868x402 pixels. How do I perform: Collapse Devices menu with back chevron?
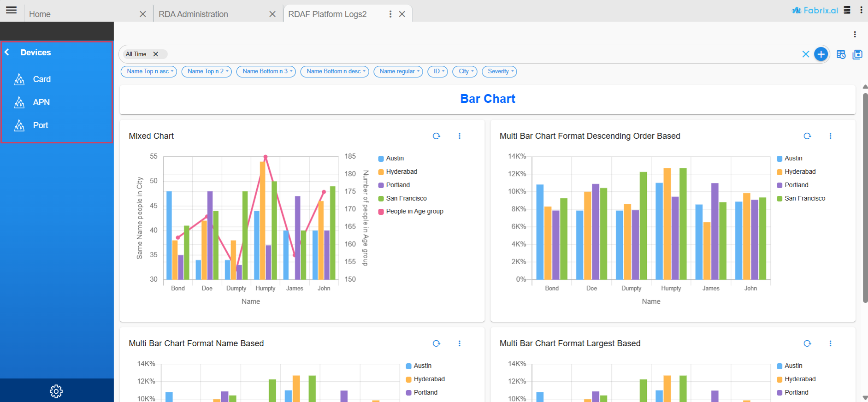click(7, 53)
